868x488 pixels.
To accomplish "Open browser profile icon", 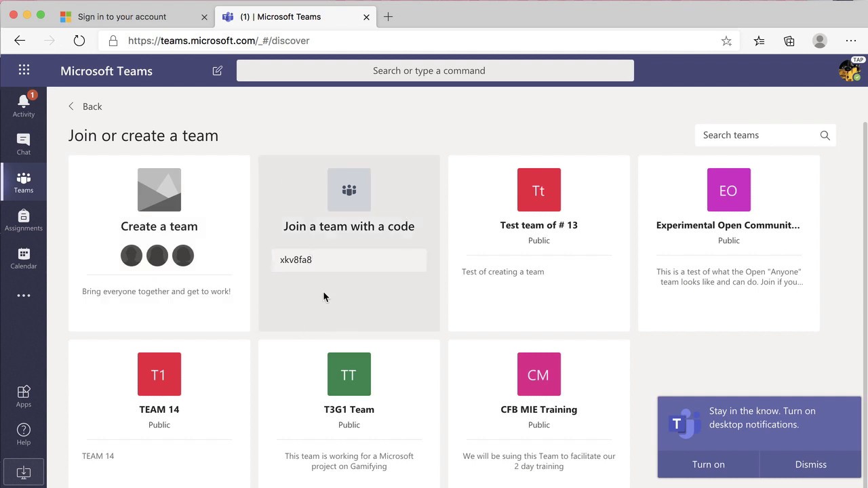I will [820, 41].
